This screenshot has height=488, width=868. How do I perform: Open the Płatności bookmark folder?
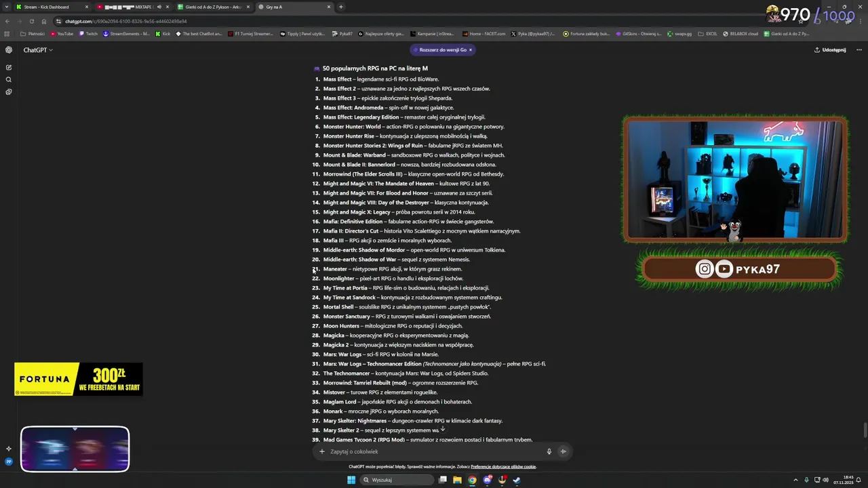[33, 33]
